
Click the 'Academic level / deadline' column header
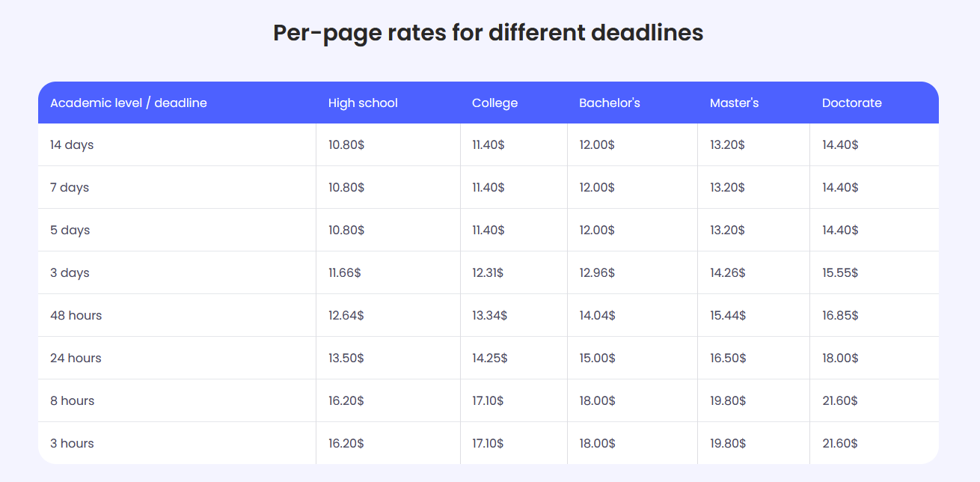point(128,103)
